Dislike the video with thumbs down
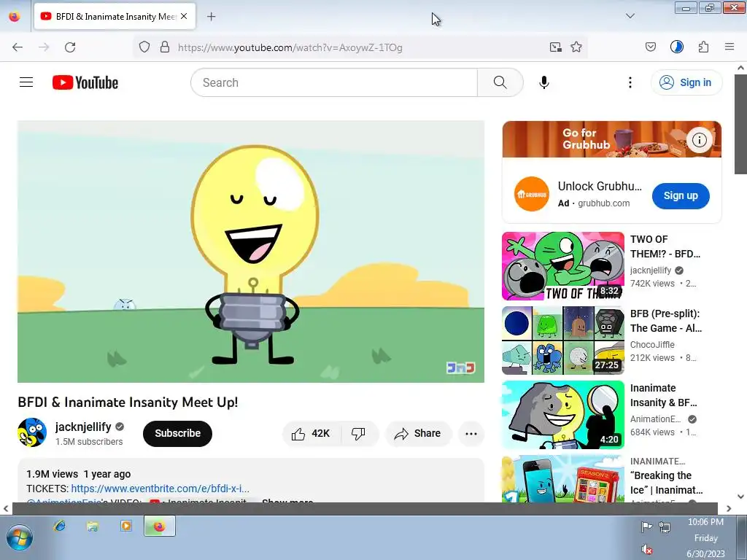This screenshot has width=747, height=560. (359, 433)
